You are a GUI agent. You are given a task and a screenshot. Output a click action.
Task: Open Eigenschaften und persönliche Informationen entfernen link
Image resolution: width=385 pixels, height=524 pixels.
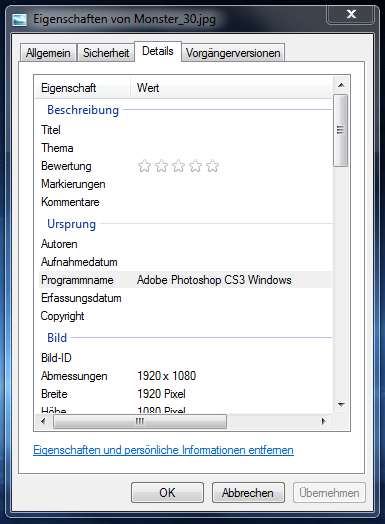tap(163, 450)
